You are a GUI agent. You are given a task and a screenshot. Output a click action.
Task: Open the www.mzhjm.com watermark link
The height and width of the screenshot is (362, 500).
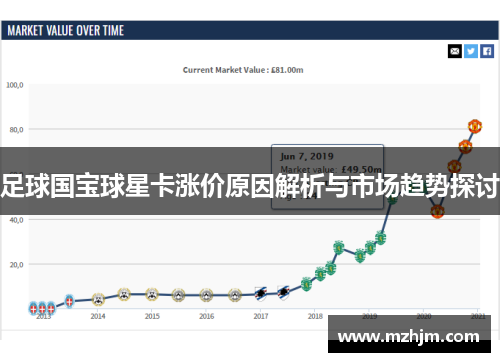click(x=409, y=336)
